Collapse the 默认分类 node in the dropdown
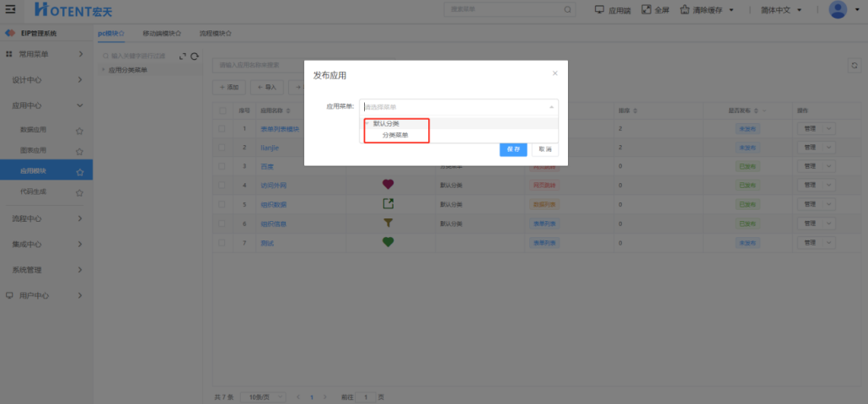The image size is (868, 404). (x=367, y=124)
